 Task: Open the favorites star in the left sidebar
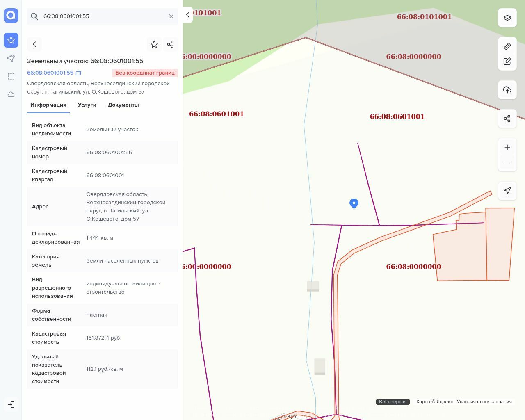[x=11, y=40]
